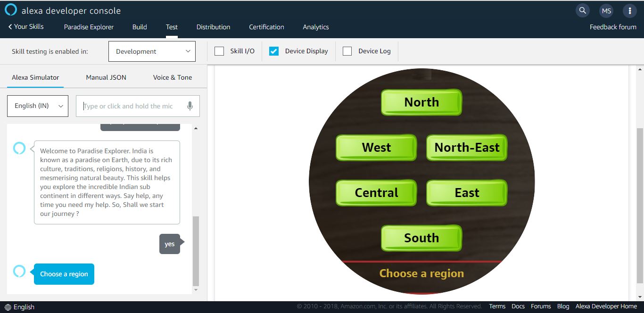Click Alexa avatar beside welcome message
The image size is (644, 313).
(x=19, y=148)
